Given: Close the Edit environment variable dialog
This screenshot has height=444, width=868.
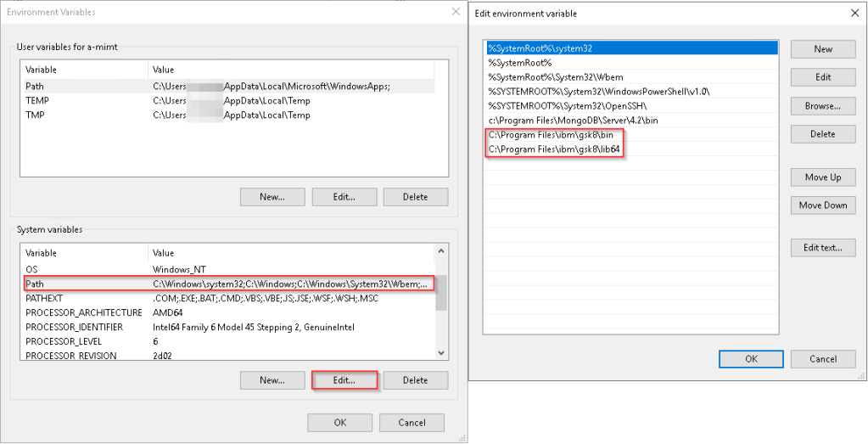Looking at the screenshot, I should point(854,13).
